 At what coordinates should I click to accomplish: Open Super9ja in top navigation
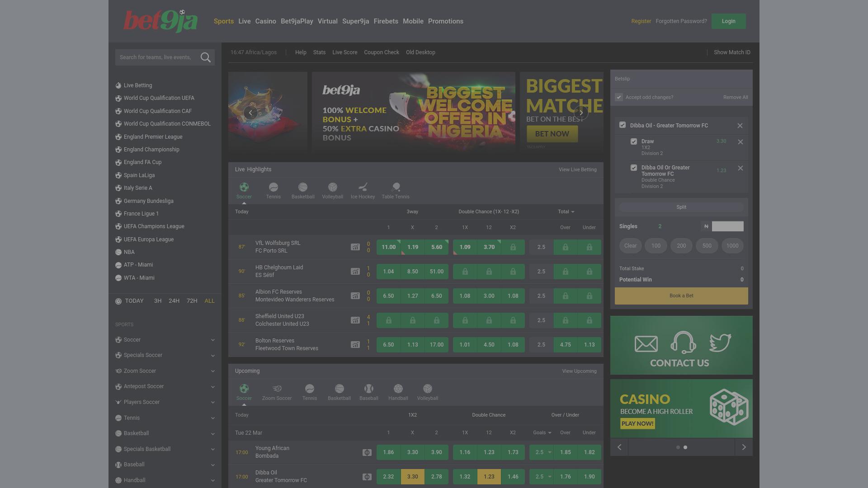356,21
